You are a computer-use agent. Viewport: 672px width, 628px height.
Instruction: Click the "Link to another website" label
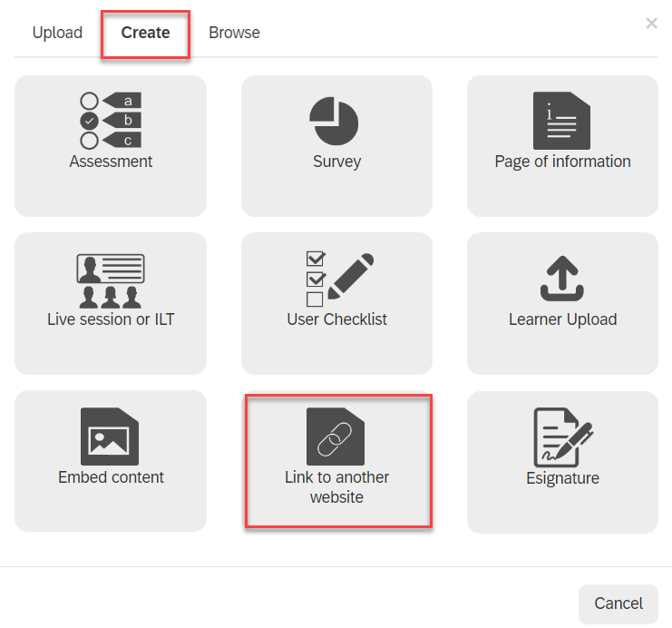click(336, 486)
